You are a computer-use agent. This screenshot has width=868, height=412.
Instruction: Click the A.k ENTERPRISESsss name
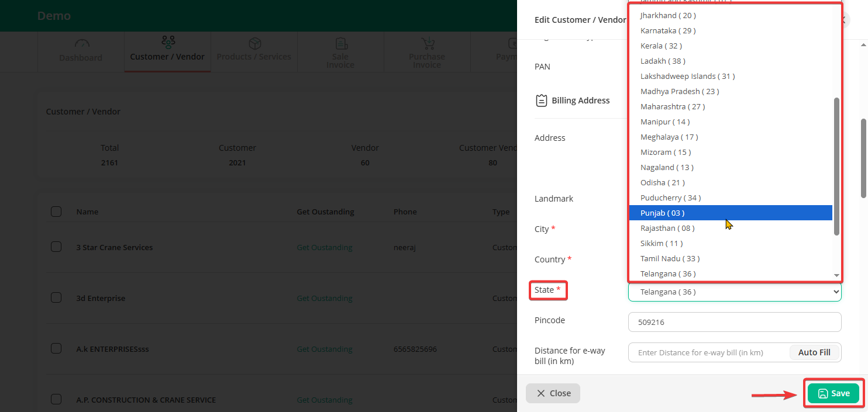click(x=113, y=349)
